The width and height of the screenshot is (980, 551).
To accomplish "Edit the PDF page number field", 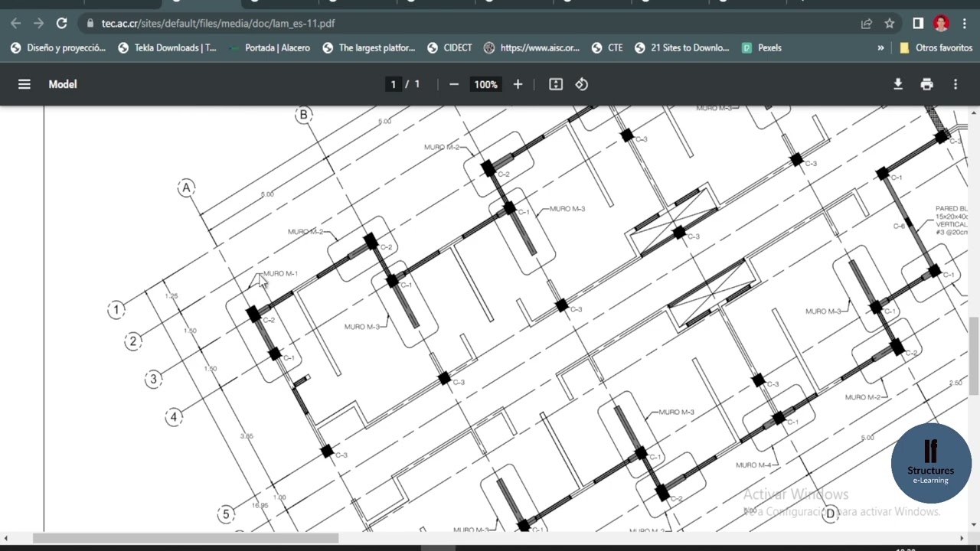I will (x=394, y=84).
